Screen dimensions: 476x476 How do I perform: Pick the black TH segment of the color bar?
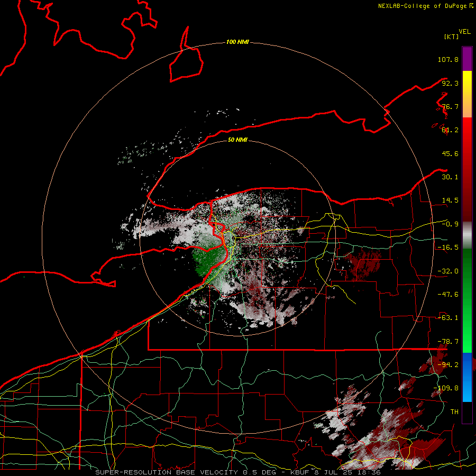[467, 412]
